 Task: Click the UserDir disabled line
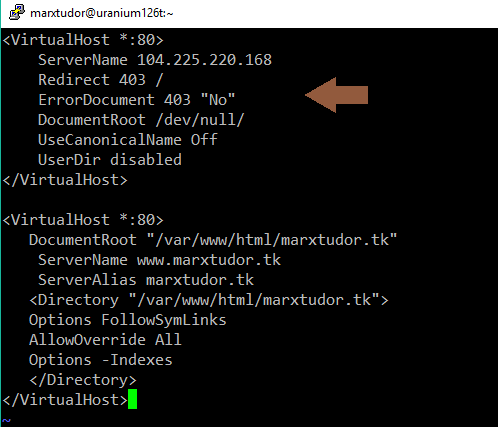(x=110, y=160)
